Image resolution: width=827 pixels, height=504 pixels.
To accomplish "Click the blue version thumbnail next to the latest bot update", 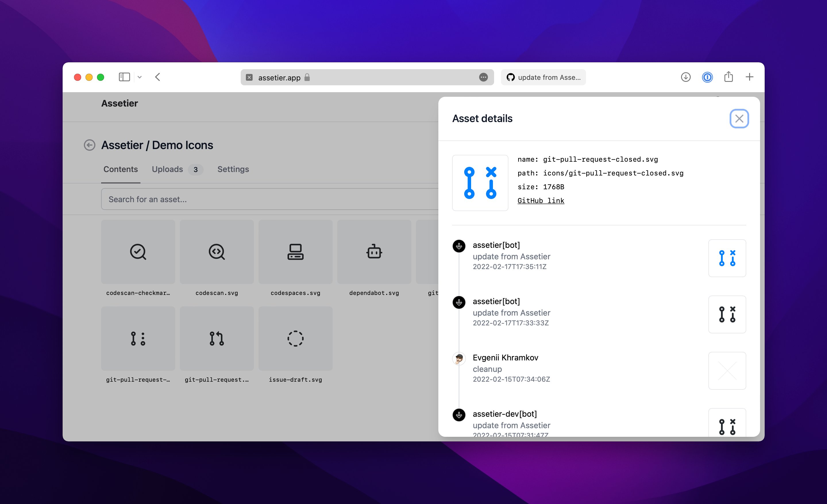I will [x=727, y=258].
